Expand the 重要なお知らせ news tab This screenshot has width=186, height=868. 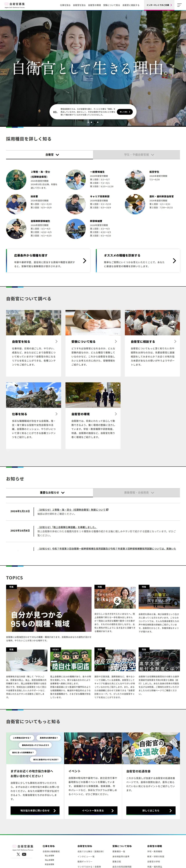click(50, 493)
